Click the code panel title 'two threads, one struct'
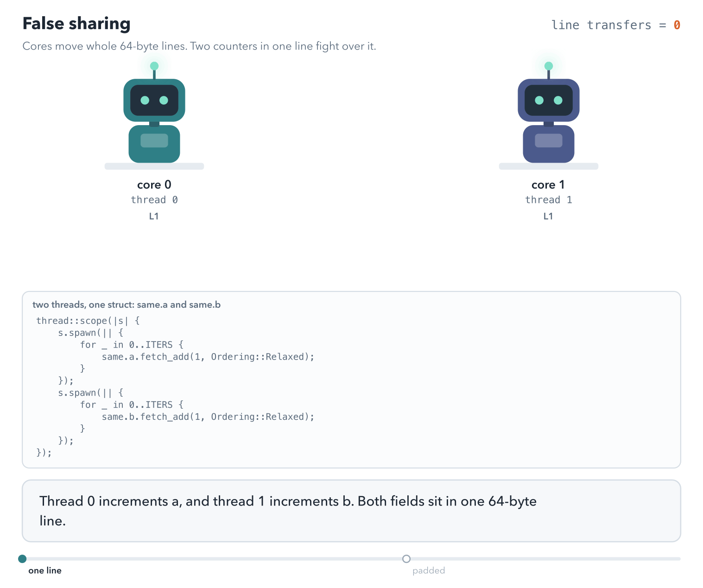Image resolution: width=703 pixels, height=588 pixels. [x=127, y=304]
